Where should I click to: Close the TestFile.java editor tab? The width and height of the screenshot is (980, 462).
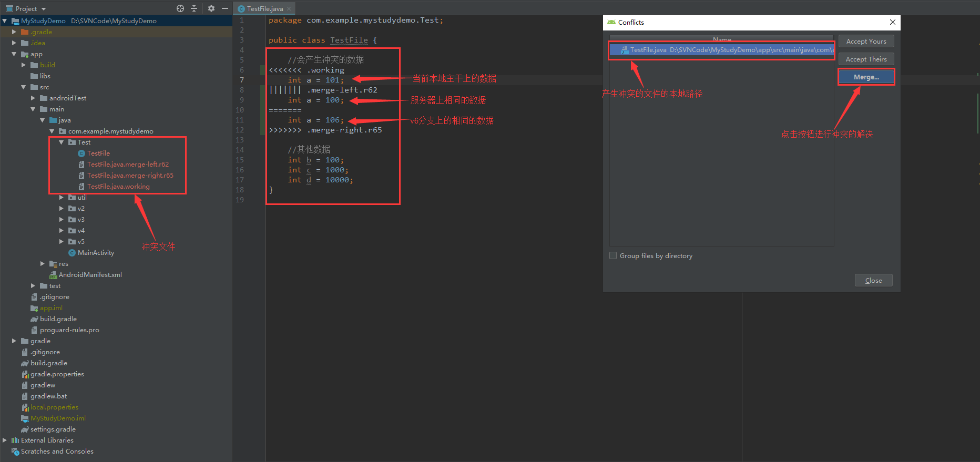click(x=289, y=8)
